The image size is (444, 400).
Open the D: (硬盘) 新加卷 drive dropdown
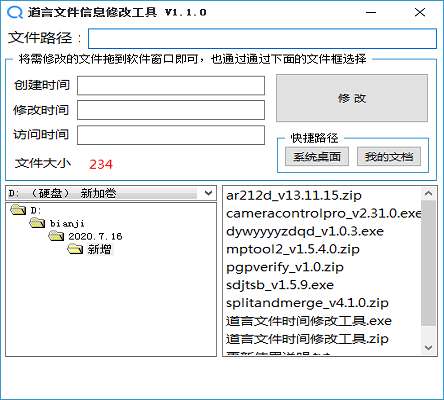[x=111, y=193]
